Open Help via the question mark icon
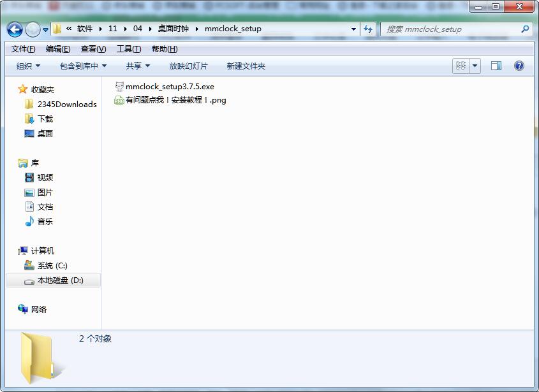 (x=519, y=66)
